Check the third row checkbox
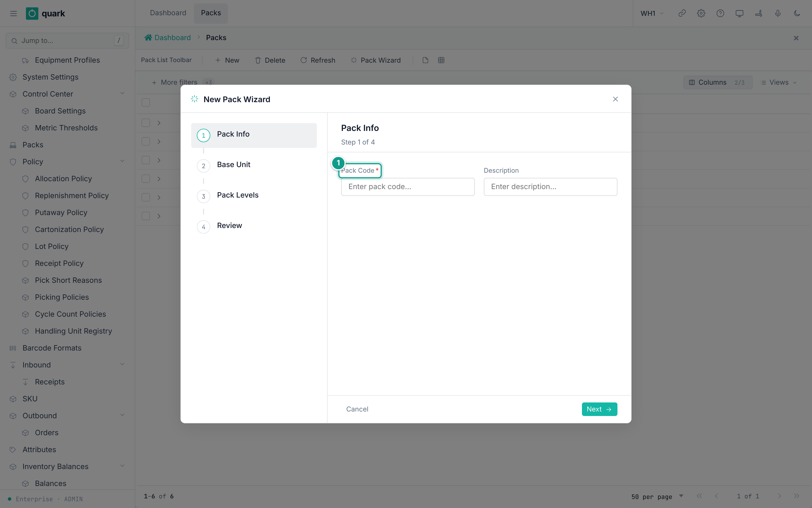This screenshot has width=812, height=508. tap(145, 160)
